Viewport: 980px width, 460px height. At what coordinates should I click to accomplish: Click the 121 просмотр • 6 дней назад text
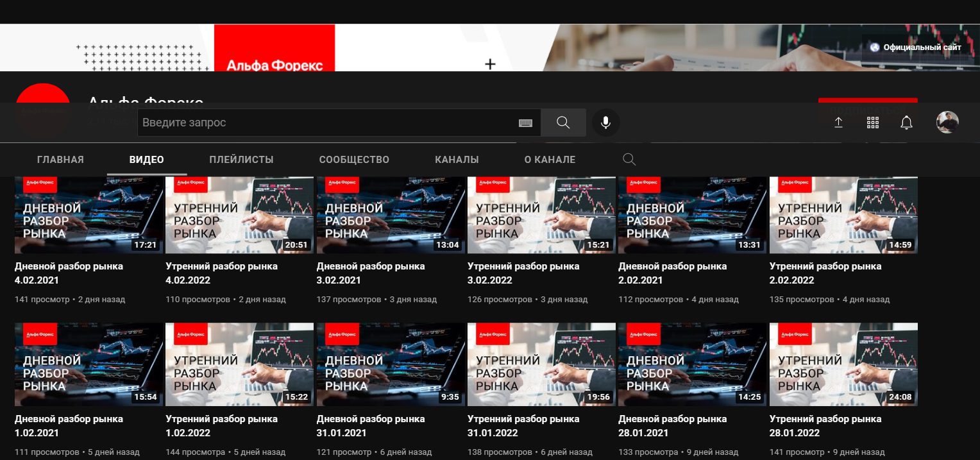tap(375, 452)
